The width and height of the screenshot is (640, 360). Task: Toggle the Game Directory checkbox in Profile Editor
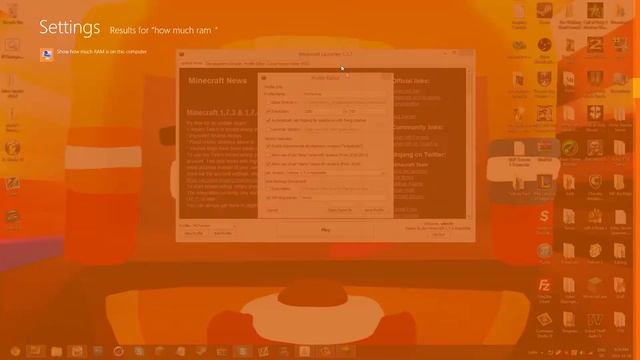coord(268,102)
